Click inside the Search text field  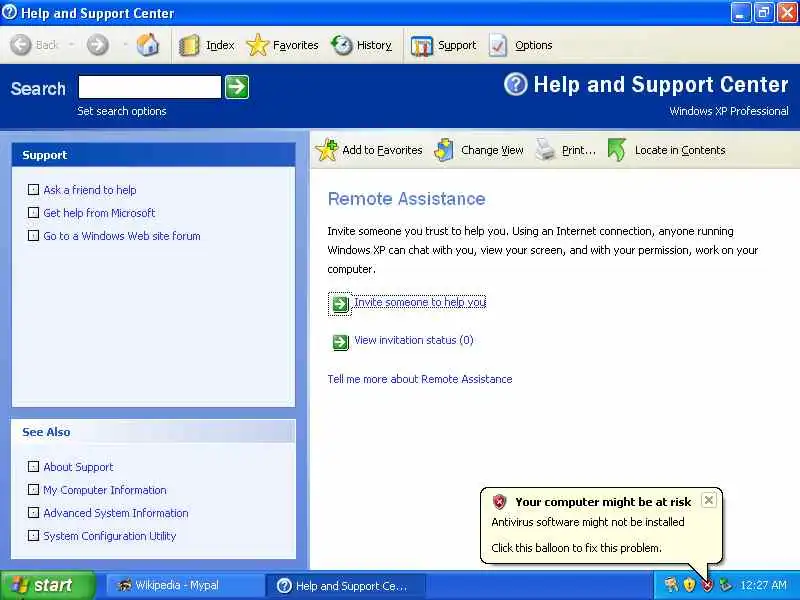click(x=149, y=87)
